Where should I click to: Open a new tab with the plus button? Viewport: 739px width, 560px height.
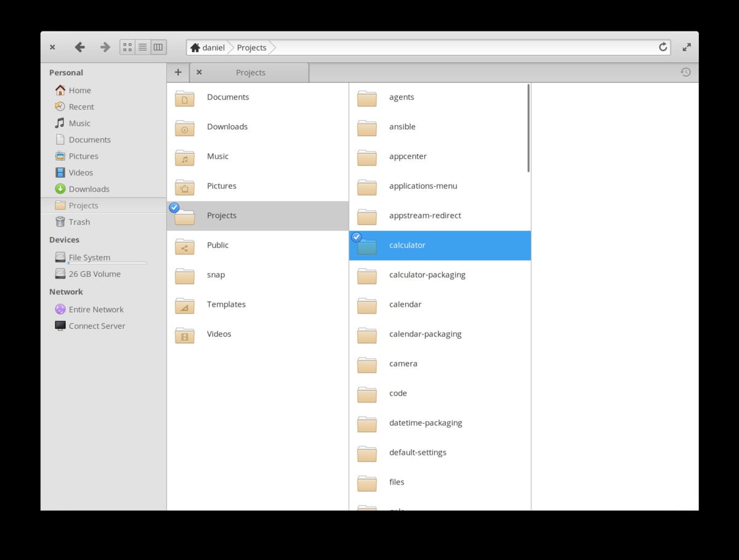tap(178, 72)
